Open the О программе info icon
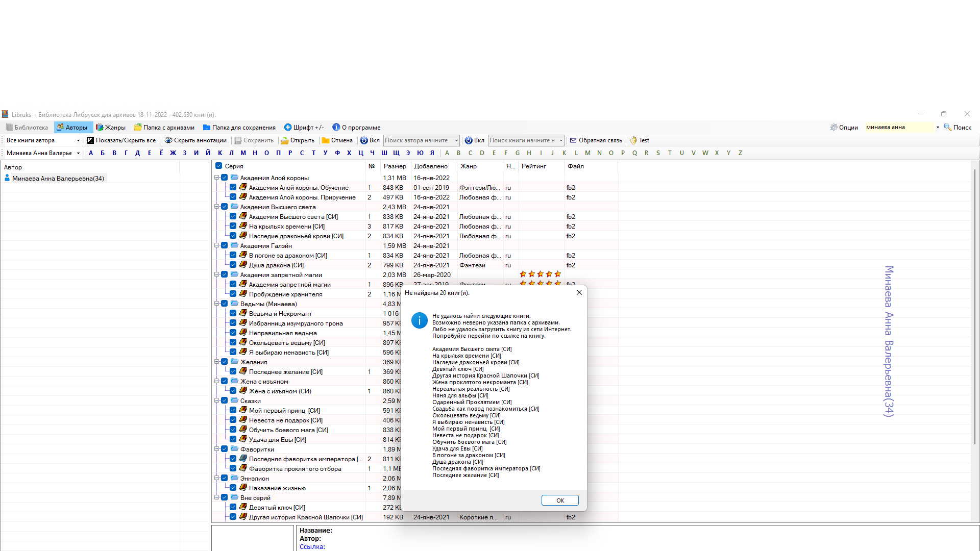 point(336,128)
